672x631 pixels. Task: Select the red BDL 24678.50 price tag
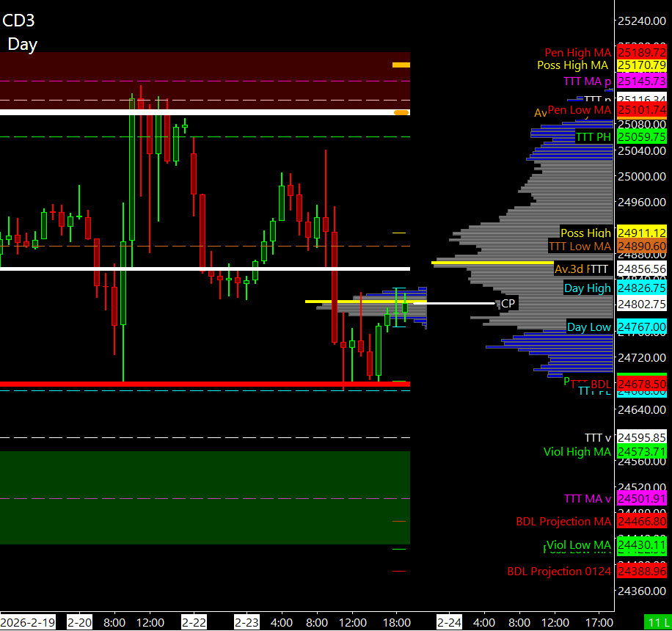pos(641,384)
